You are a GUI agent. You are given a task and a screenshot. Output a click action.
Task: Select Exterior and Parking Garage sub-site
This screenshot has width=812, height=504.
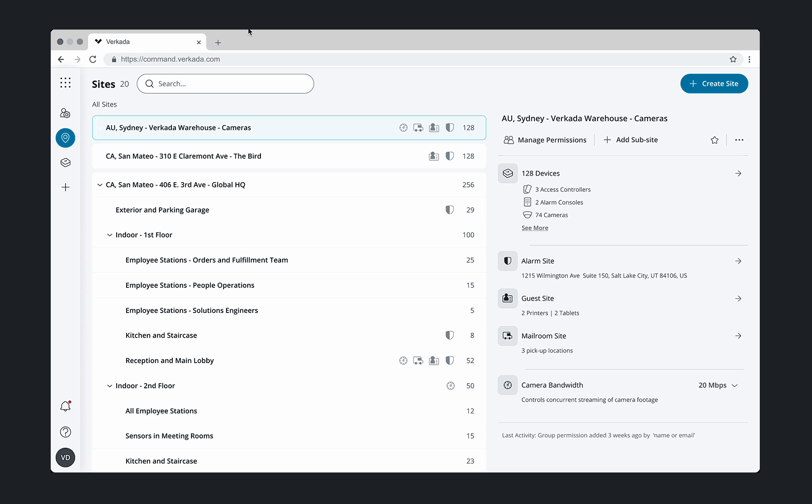[289, 210]
